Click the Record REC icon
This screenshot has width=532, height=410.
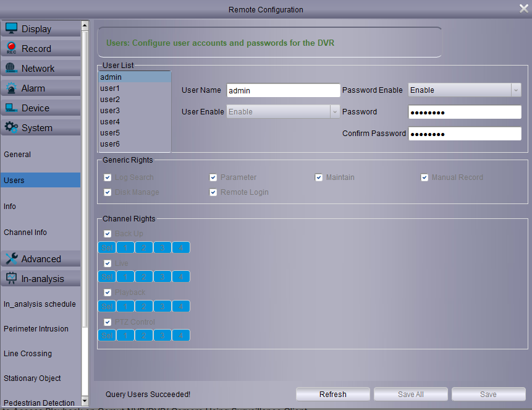coord(11,48)
